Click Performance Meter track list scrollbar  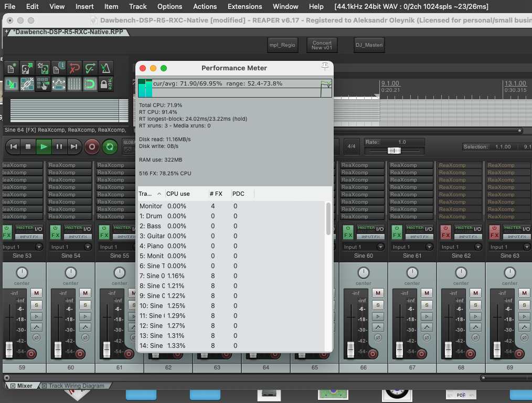pos(328,219)
